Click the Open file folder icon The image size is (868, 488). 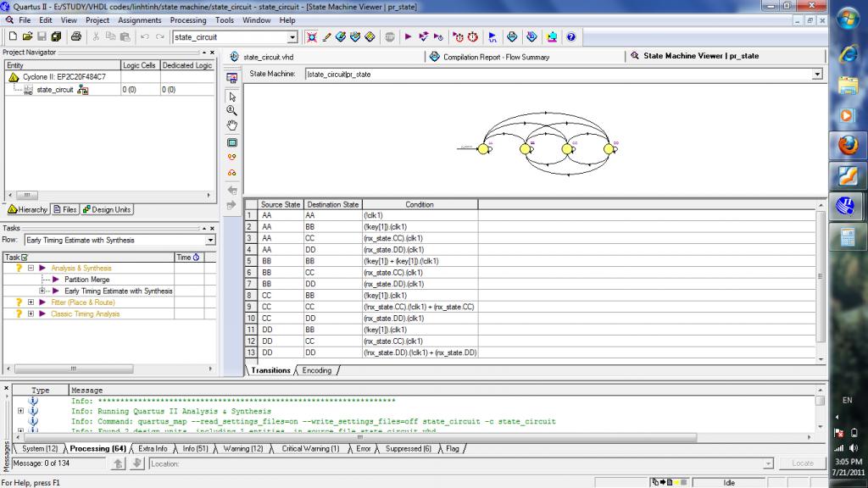[28, 37]
